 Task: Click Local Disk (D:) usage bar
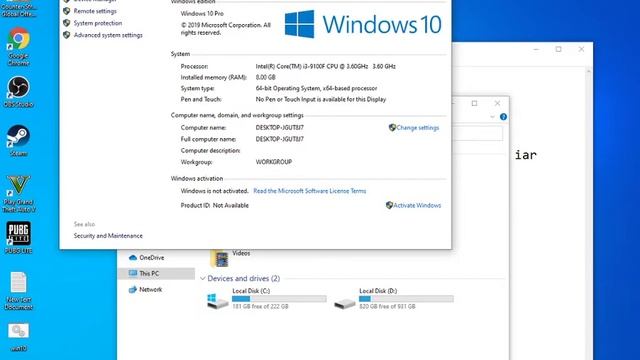click(x=406, y=299)
